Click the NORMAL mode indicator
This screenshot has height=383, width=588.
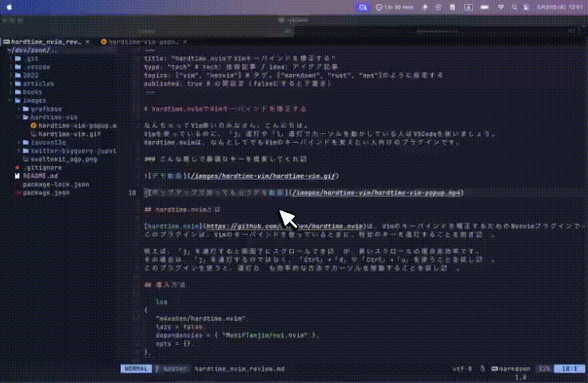(x=136, y=369)
